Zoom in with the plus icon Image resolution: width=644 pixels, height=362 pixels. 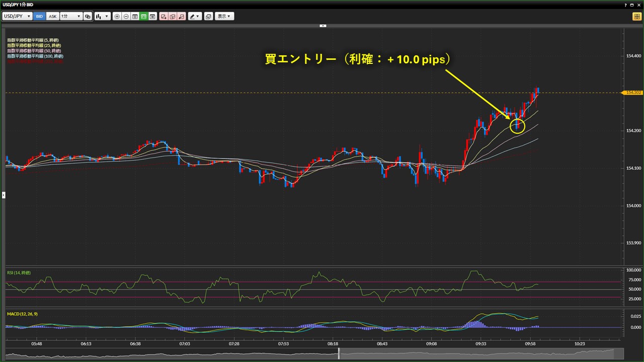coord(117,16)
